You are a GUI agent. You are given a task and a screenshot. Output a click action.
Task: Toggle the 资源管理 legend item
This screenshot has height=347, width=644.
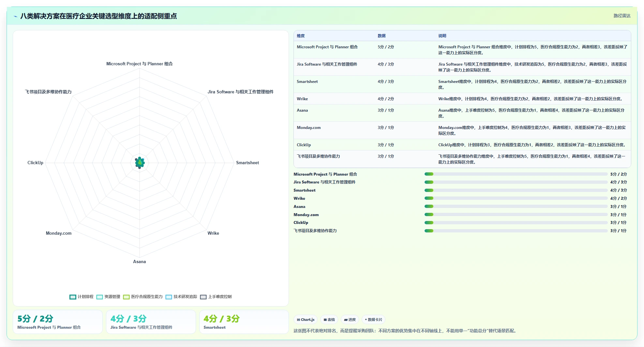(108, 297)
